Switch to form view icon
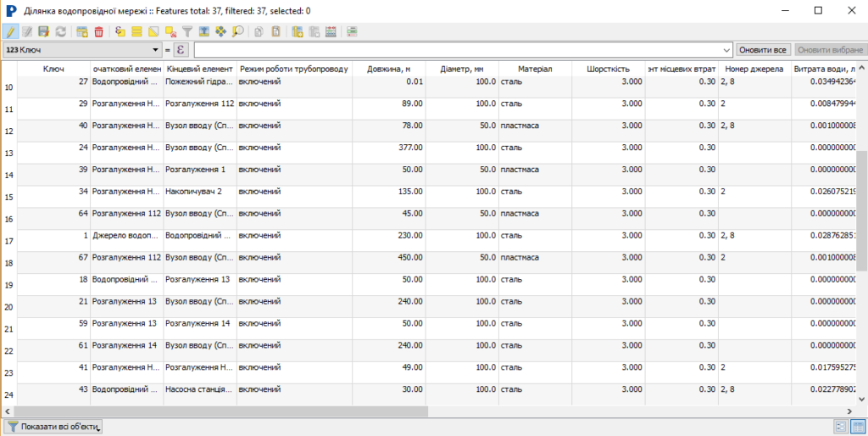 842,427
